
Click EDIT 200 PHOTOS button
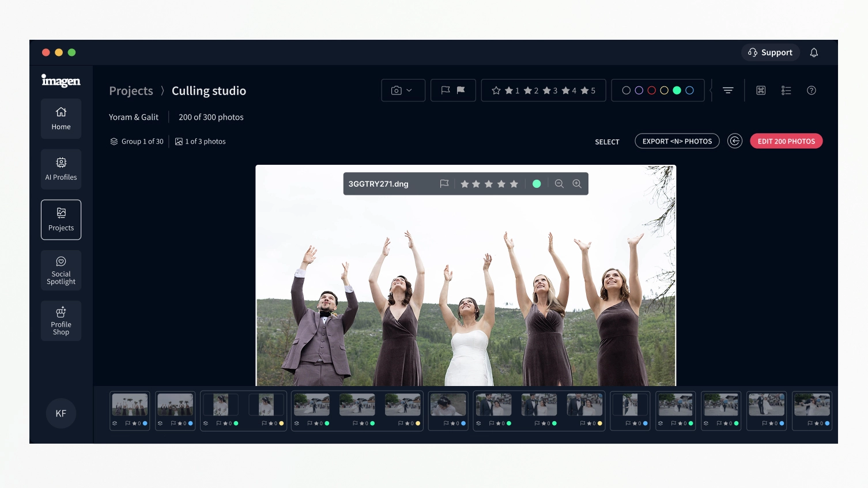pyautogui.click(x=786, y=141)
